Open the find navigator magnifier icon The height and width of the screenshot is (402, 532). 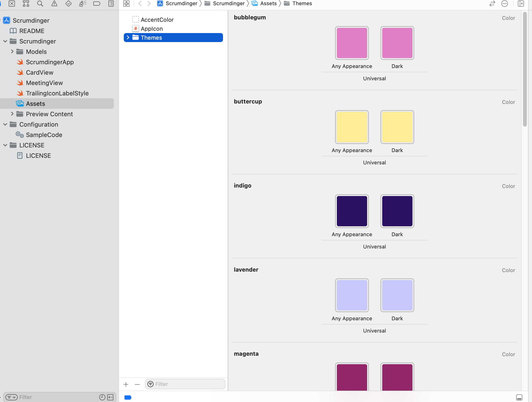[x=40, y=4]
